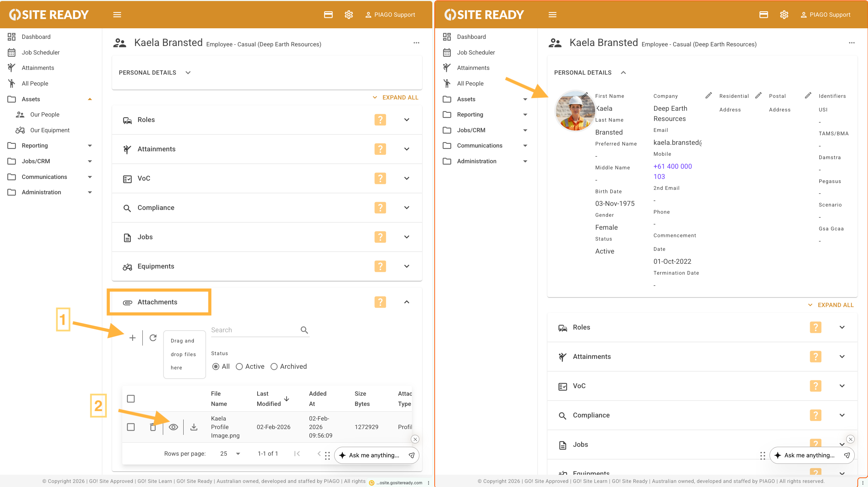868x487 pixels.
Task: Click the refresh icon in Attachments toolbar
Action: (x=153, y=338)
